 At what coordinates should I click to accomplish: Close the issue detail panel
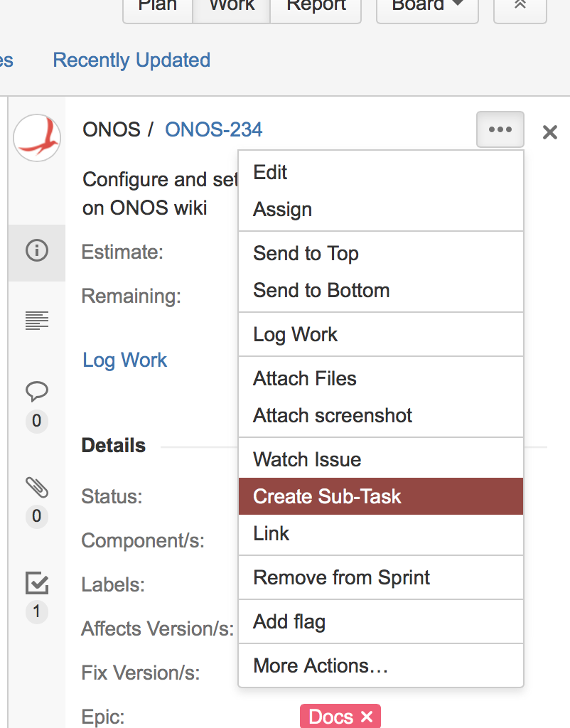(x=549, y=132)
